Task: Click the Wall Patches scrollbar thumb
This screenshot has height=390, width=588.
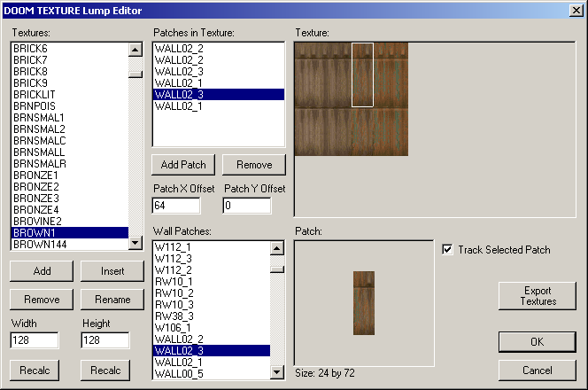Action: (x=277, y=269)
